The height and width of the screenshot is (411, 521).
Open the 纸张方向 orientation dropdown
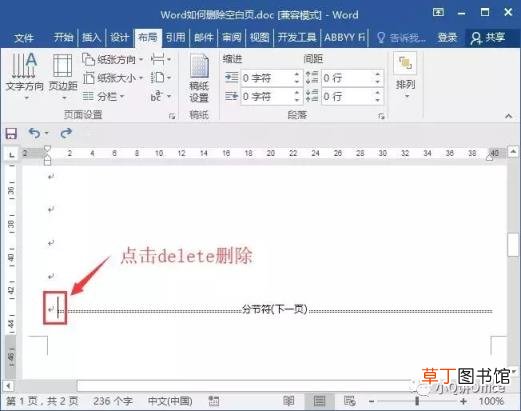(113, 60)
